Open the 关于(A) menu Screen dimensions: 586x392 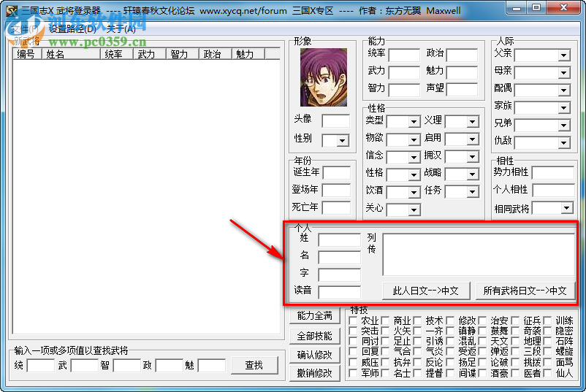coord(121,28)
